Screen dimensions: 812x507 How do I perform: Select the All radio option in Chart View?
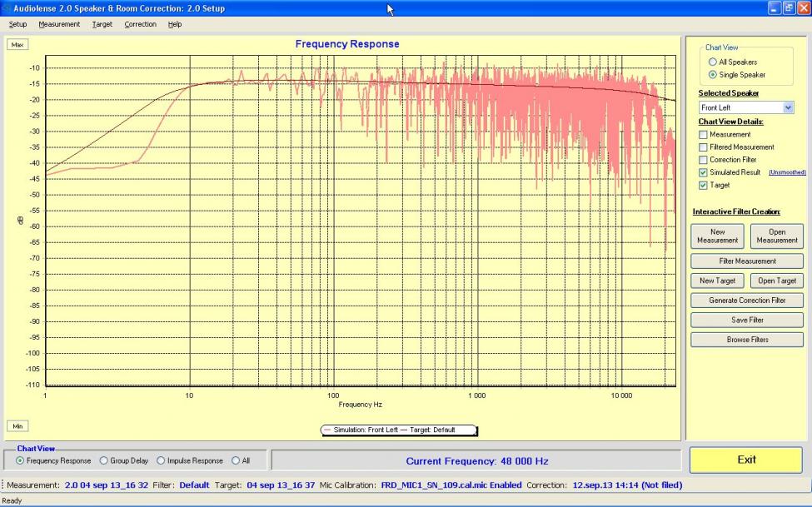click(x=236, y=460)
